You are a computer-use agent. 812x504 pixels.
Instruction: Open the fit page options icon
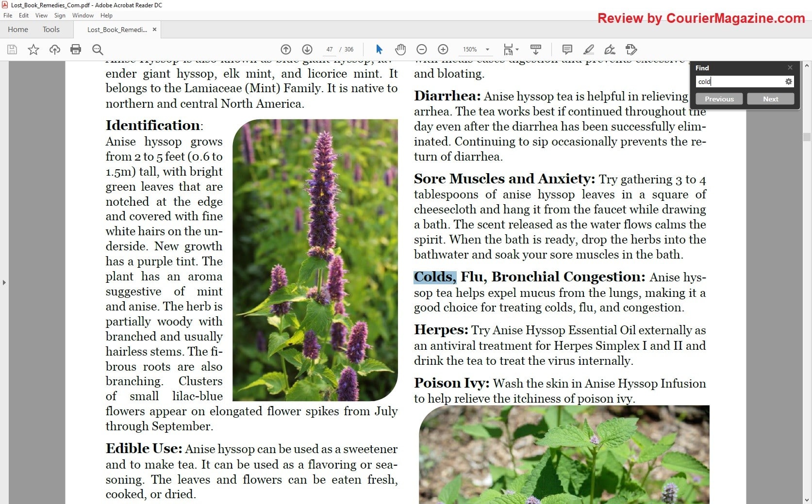pos(511,49)
